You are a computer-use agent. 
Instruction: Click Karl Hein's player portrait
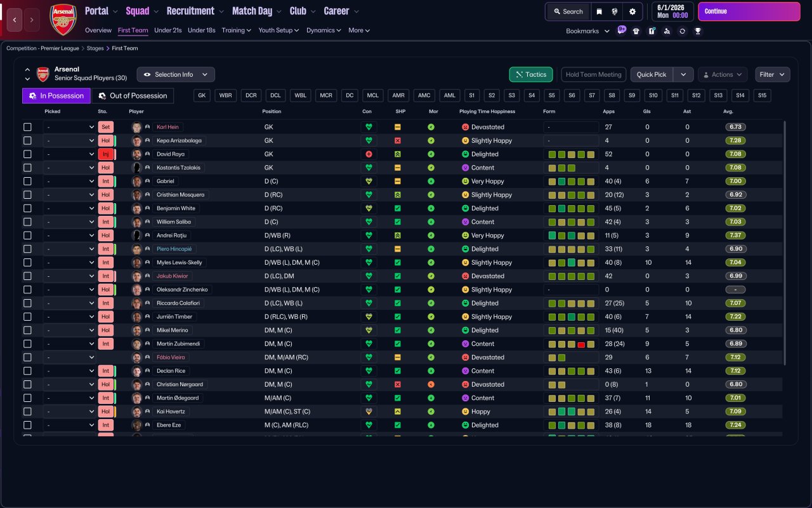[x=136, y=127]
